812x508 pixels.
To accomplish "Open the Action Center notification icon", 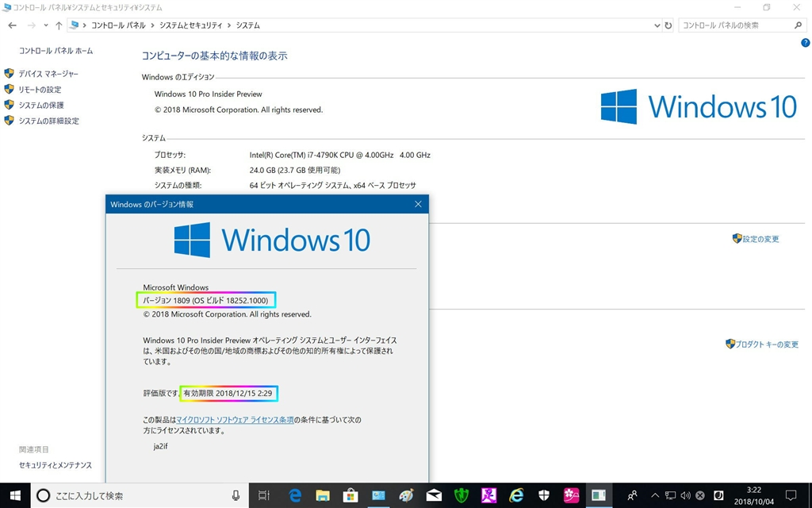I will [791, 495].
